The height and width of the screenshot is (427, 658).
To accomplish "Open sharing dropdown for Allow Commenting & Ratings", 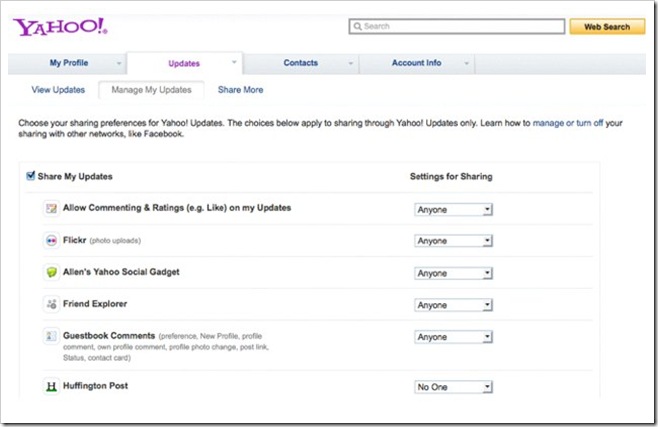I will tap(453, 209).
